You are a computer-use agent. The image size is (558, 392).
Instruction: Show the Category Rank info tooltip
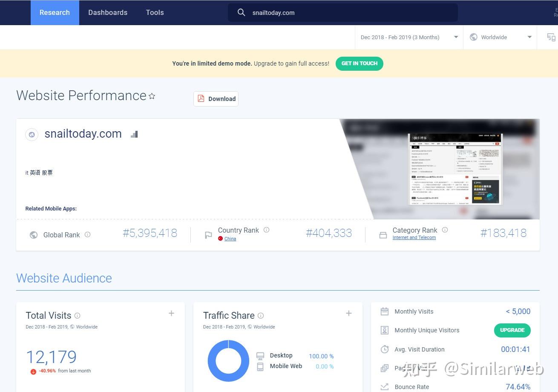pos(445,230)
